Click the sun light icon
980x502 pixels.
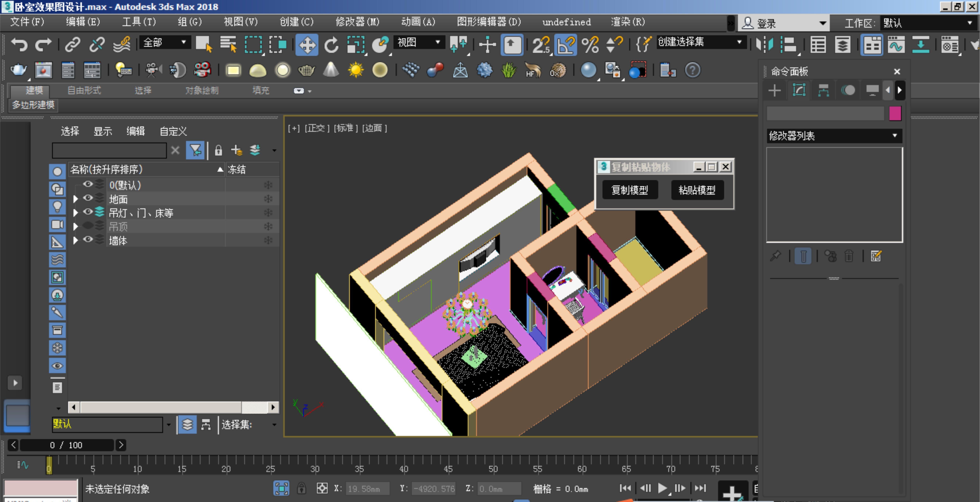(x=356, y=70)
